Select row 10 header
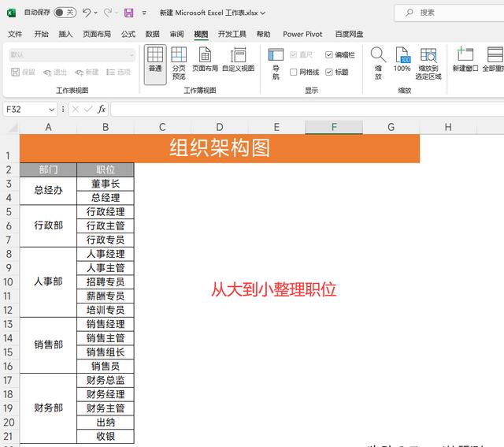Image resolution: width=504 pixels, height=447 pixels. (9, 282)
